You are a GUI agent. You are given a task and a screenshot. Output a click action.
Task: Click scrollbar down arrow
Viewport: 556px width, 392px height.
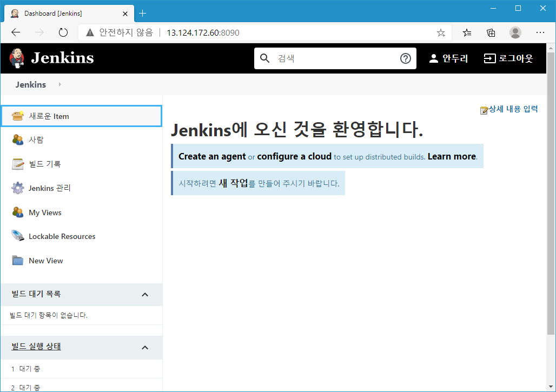551,387
